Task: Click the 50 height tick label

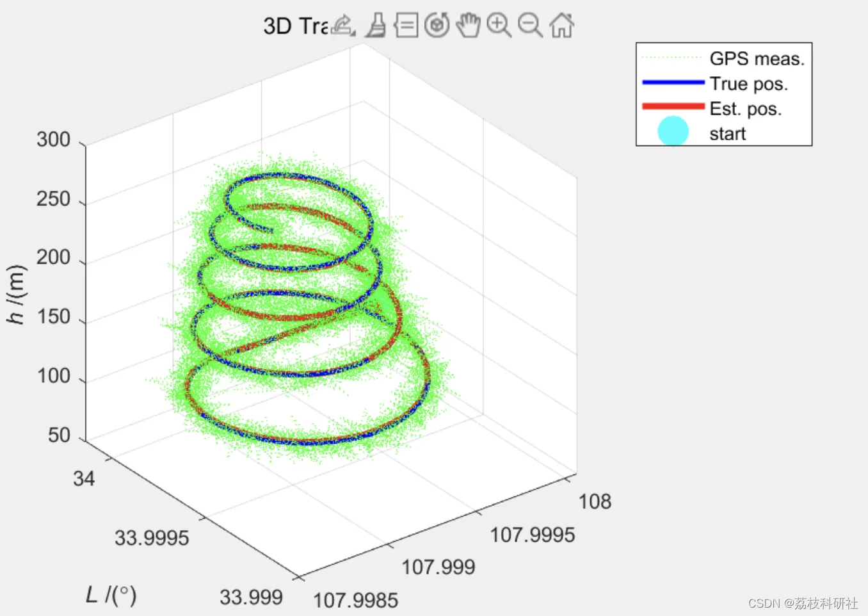Action: [59, 435]
